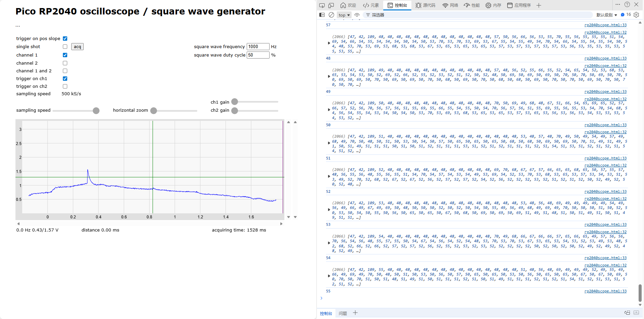Enable the single shot checkbox
This screenshot has height=319, width=644.
65,47
